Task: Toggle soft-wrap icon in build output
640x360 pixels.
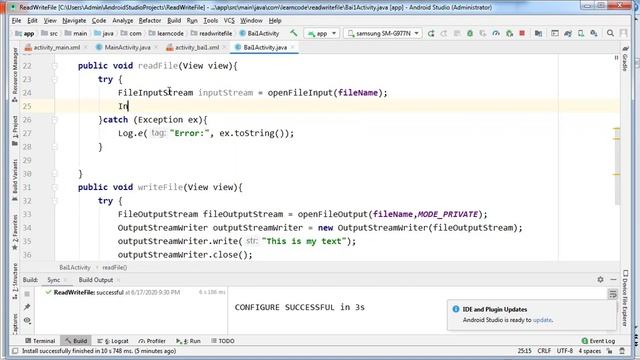Action: (x=613, y=294)
